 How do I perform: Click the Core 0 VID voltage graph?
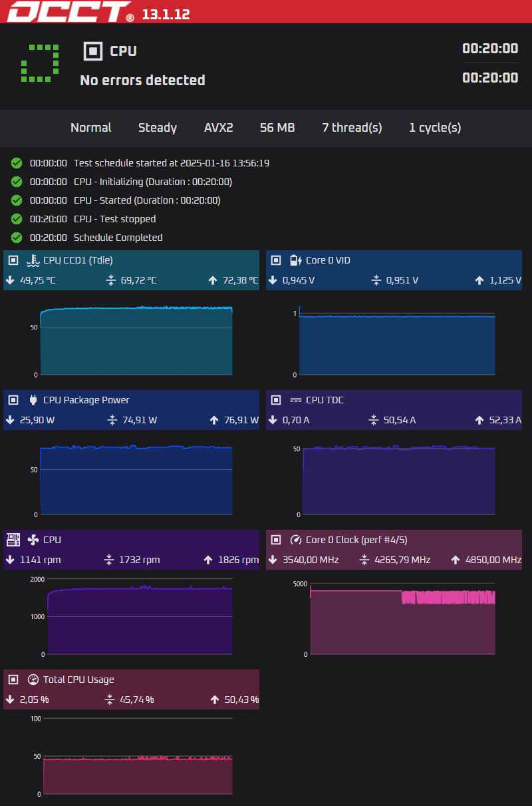396,341
